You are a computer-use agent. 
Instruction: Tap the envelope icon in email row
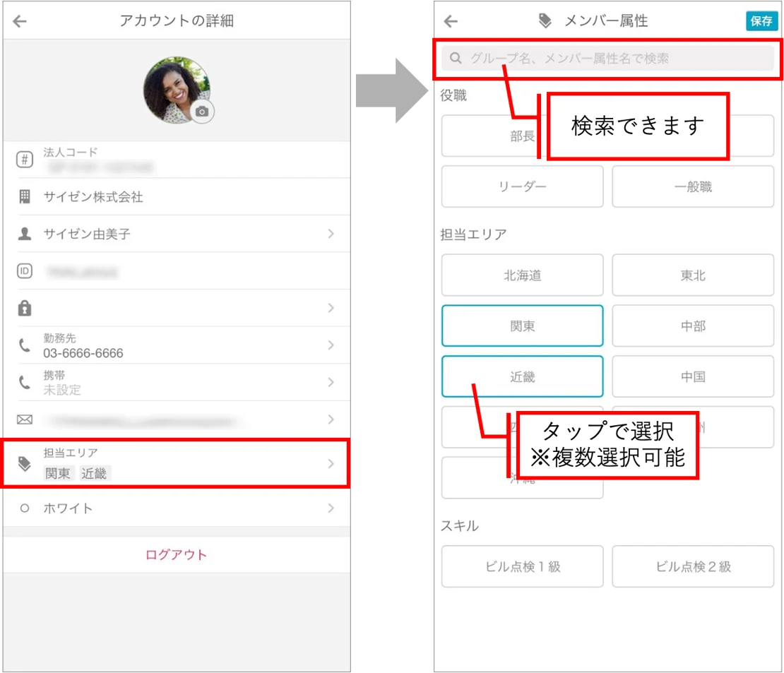(25, 419)
